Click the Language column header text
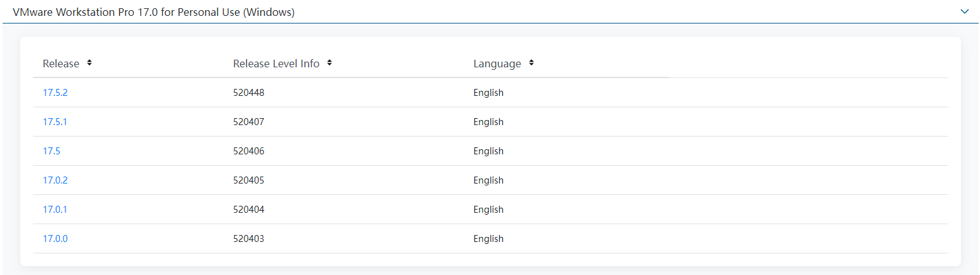Image resolution: width=980 pixels, height=275 pixels. click(x=497, y=64)
